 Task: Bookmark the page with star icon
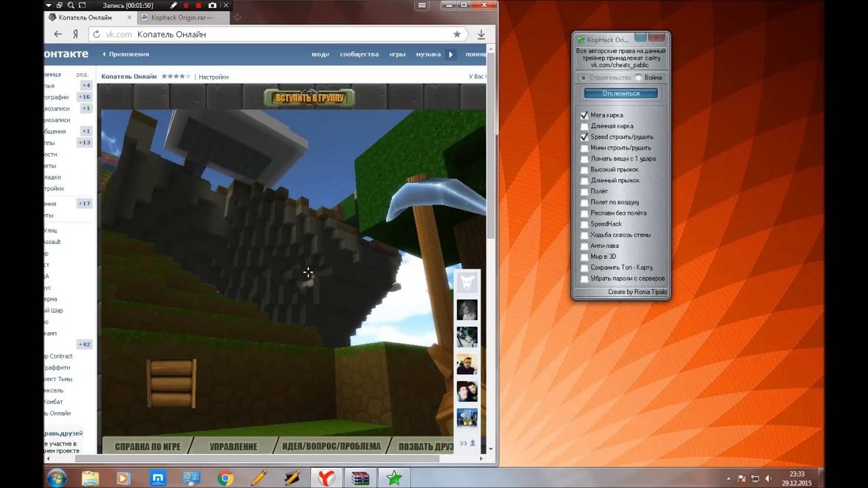point(457,34)
